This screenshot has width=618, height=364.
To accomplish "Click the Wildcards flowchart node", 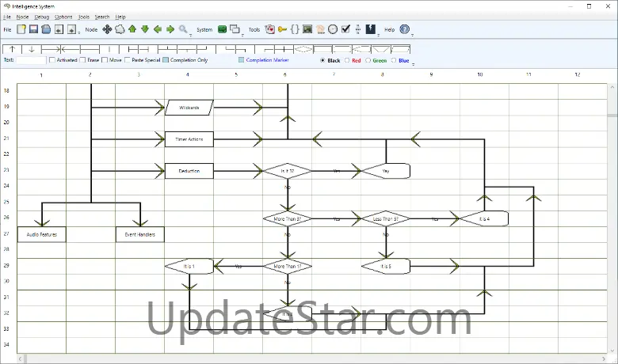I will tap(189, 108).
